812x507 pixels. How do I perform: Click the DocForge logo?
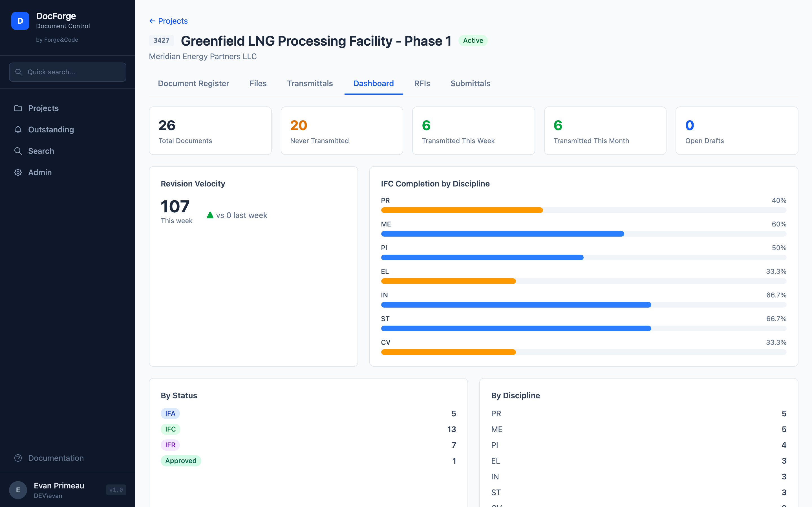20,21
